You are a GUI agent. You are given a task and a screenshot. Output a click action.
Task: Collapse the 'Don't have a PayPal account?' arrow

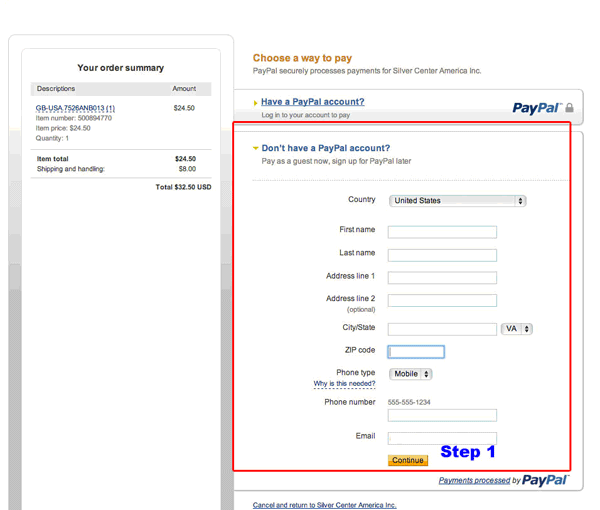click(x=255, y=148)
